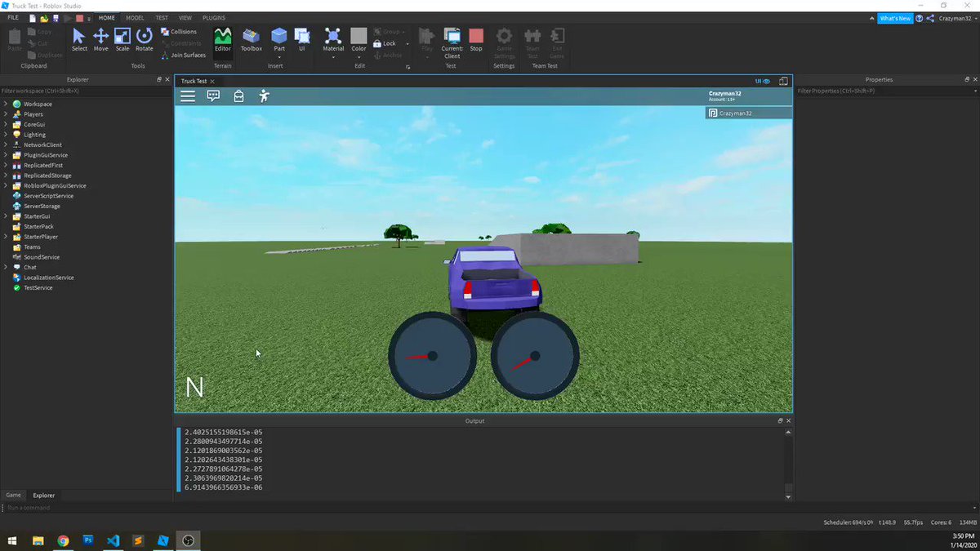The image size is (980, 551).
Task: Close the Truck Test tab
Action: (x=212, y=82)
